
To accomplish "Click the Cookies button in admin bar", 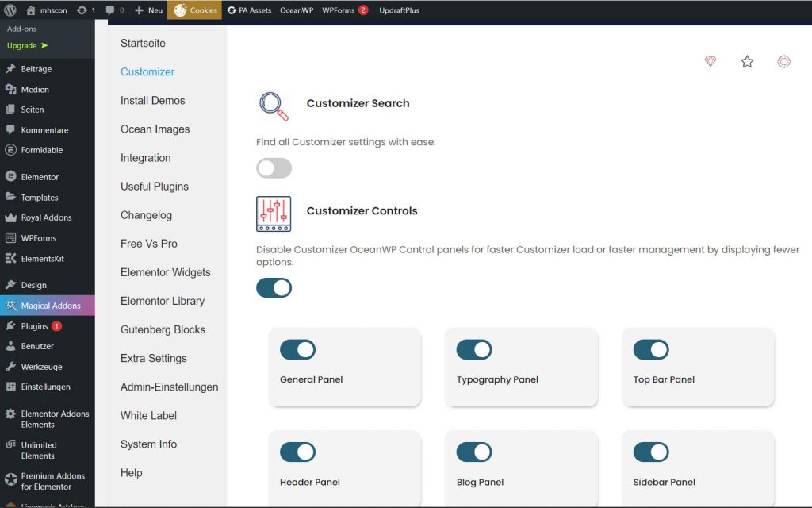I will tap(194, 10).
